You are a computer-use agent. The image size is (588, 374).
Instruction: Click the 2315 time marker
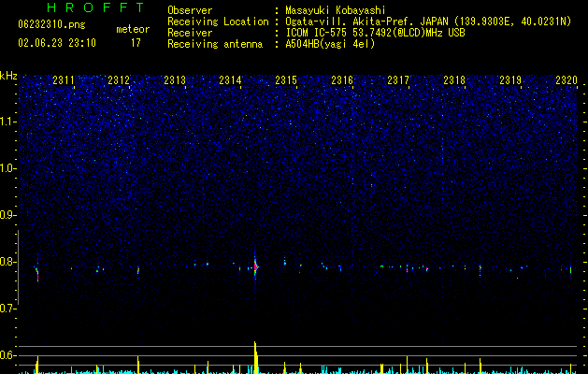[x=286, y=80]
